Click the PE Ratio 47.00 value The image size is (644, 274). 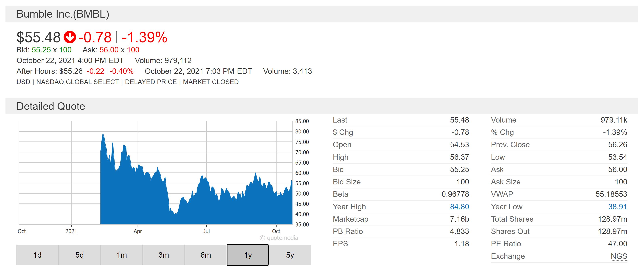pyautogui.click(x=618, y=244)
